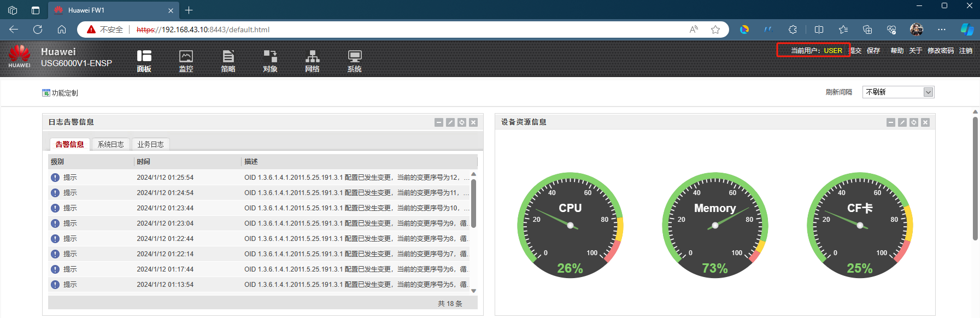Switch to the 系统日志 tab

tap(110, 144)
